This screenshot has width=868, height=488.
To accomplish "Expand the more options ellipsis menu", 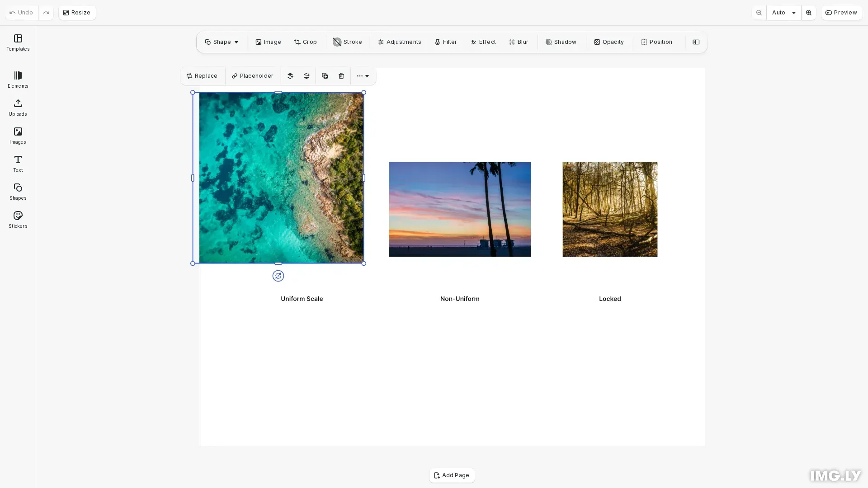I will tap(363, 76).
